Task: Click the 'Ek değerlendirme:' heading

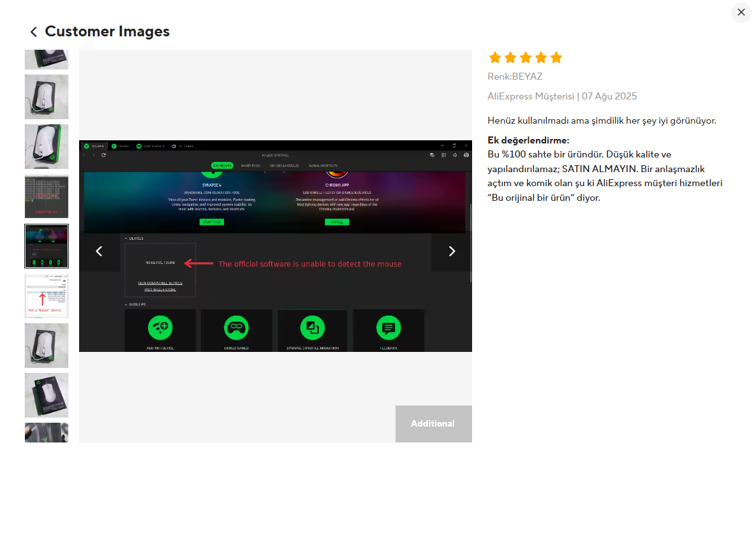Action: pyautogui.click(x=528, y=140)
